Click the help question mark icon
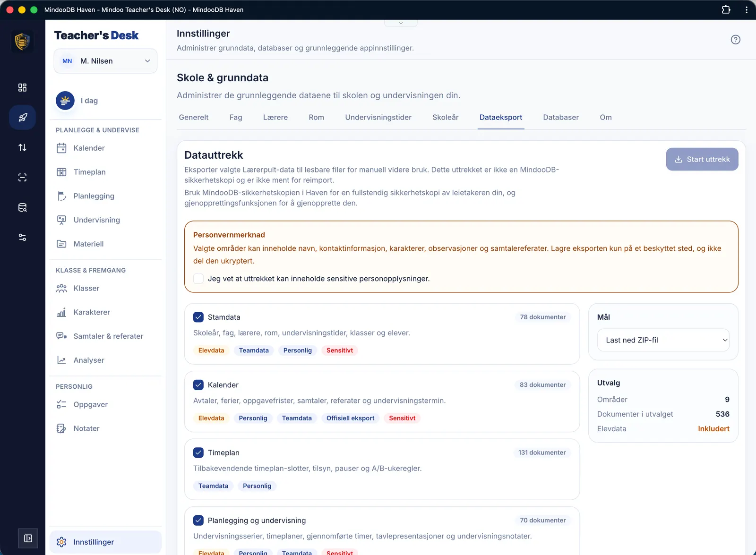The width and height of the screenshot is (756, 555). click(x=736, y=40)
